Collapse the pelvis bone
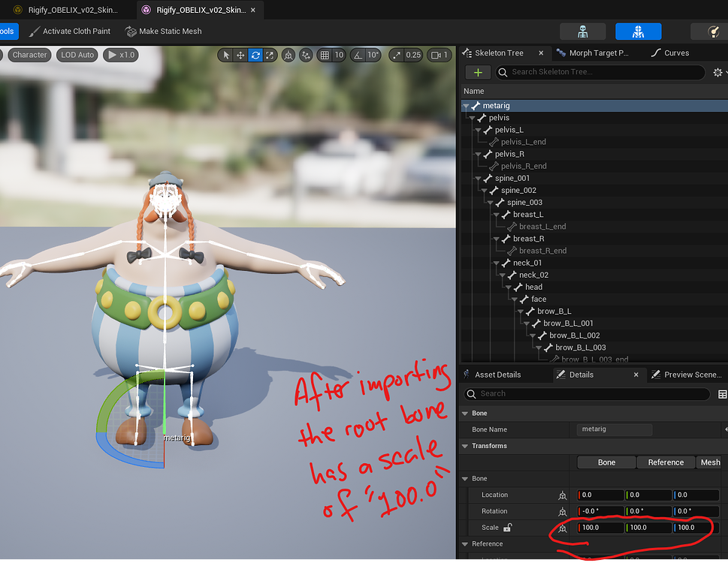This screenshot has width=728, height=563. (x=472, y=119)
